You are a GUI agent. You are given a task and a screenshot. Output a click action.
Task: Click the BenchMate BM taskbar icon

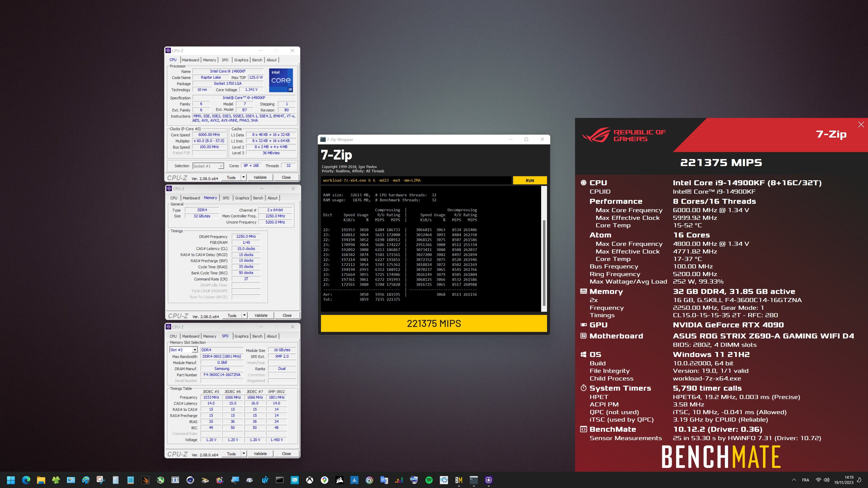pyautogui.click(x=459, y=480)
